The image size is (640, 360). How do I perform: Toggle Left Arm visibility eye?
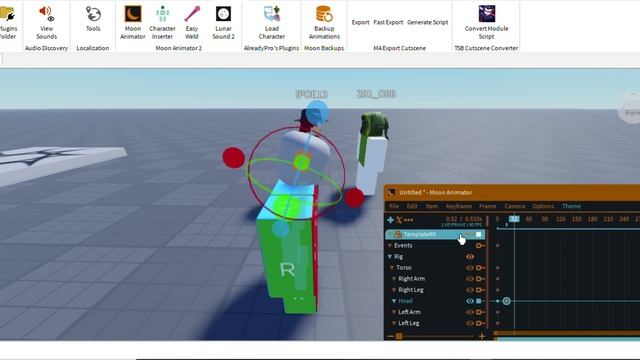(470, 312)
